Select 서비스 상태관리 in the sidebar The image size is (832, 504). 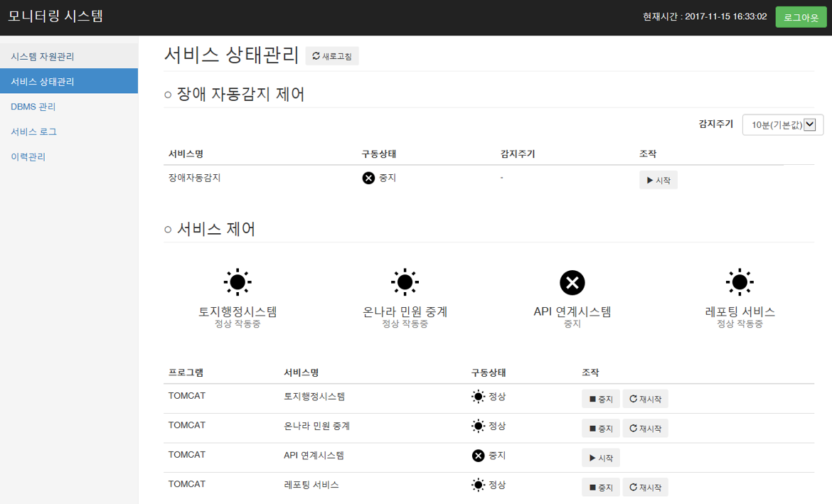click(69, 81)
